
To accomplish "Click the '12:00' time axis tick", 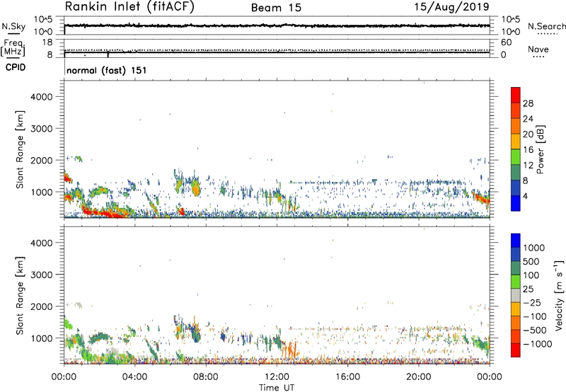I will tap(277, 377).
